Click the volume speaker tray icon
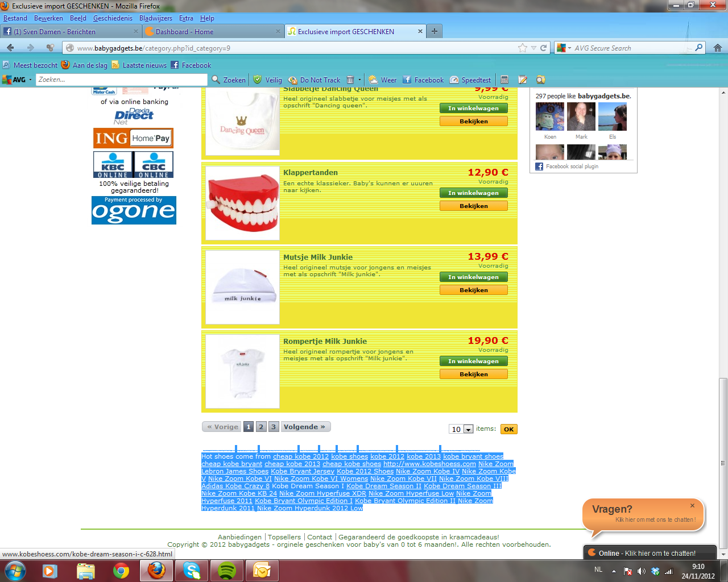The width and height of the screenshot is (728, 582). click(641, 571)
